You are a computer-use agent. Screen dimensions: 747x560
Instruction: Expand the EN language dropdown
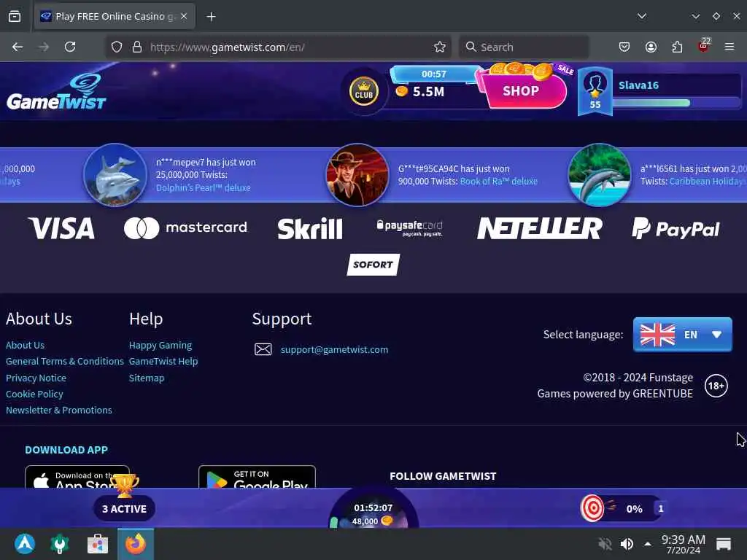(682, 335)
